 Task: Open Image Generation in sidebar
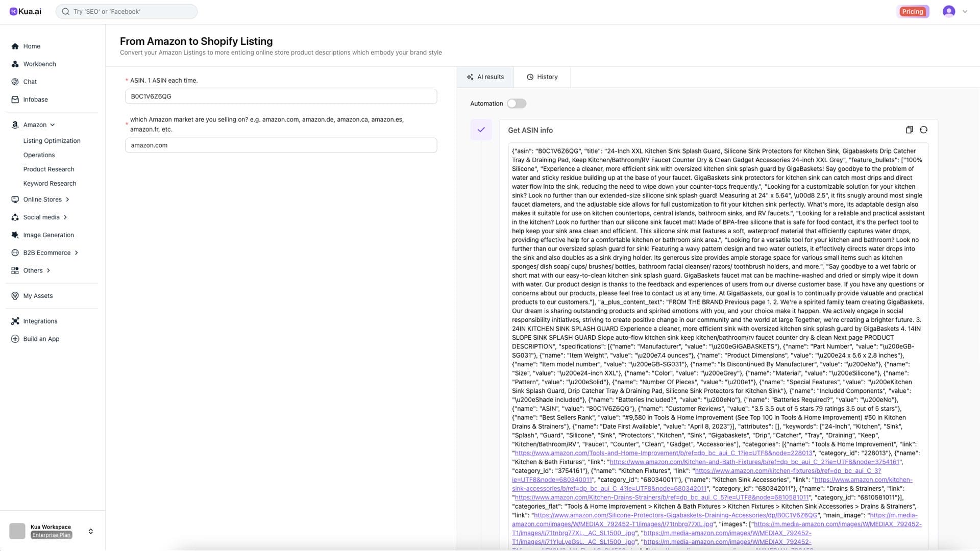point(48,235)
